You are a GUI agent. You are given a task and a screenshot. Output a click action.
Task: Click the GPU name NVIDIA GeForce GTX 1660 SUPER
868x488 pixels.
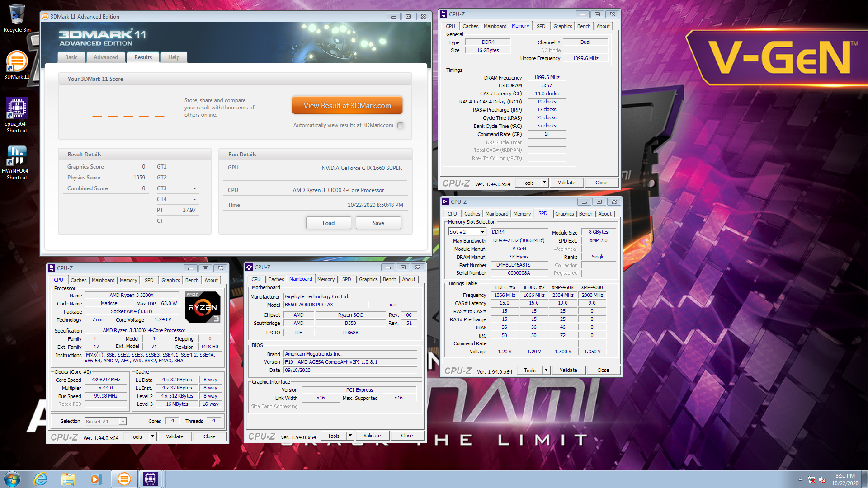[x=362, y=168]
